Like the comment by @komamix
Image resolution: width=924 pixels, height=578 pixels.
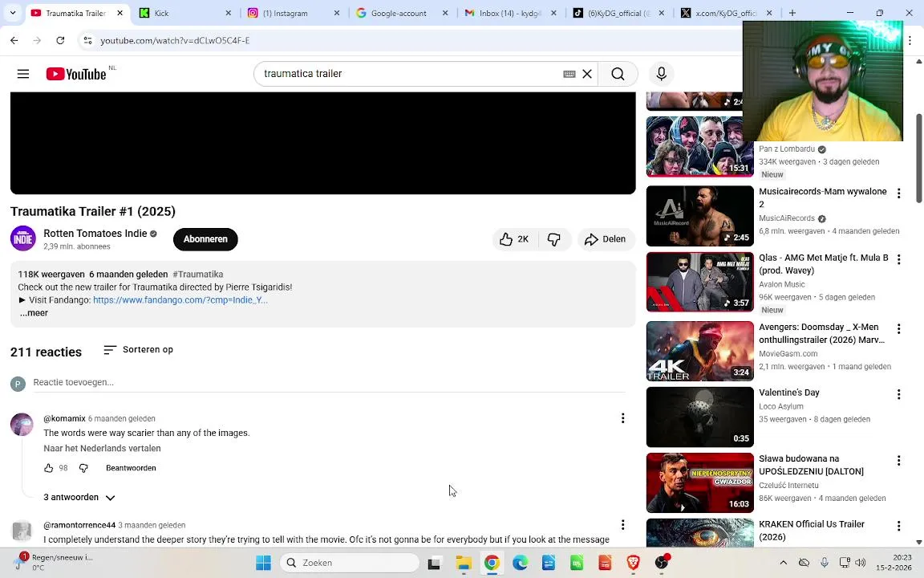coord(48,468)
